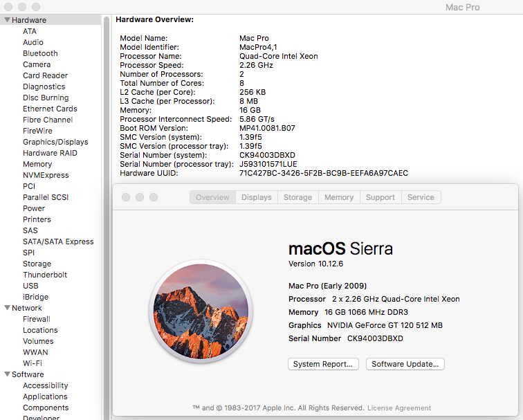Select Printers in the sidebar

(37, 219)
